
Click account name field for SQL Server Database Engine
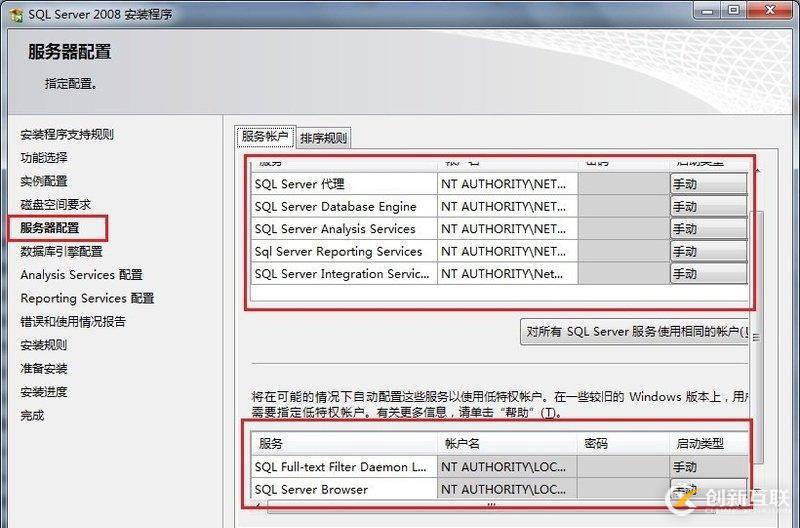507,207
